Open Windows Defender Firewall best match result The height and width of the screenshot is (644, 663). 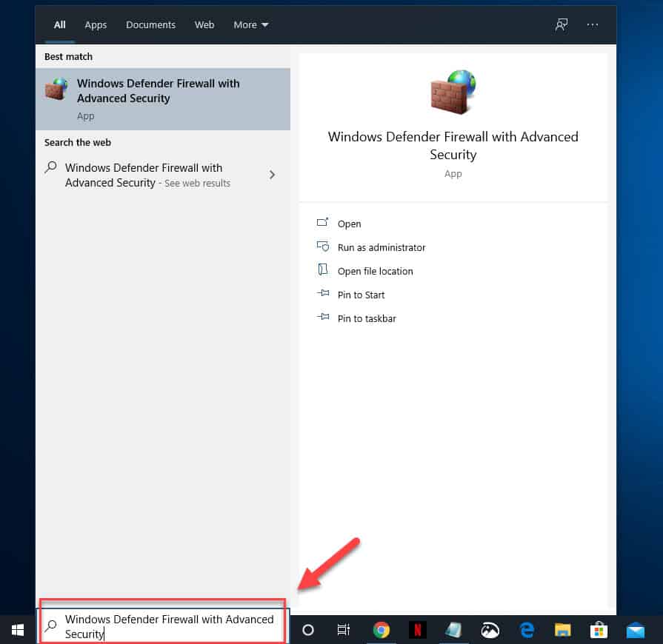163,99
